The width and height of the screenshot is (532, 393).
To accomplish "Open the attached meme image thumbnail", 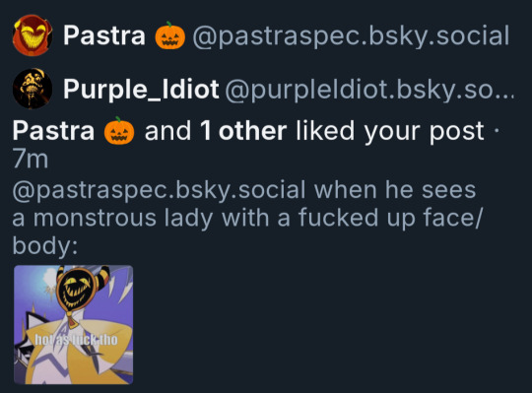I will [x=73, y=325].
